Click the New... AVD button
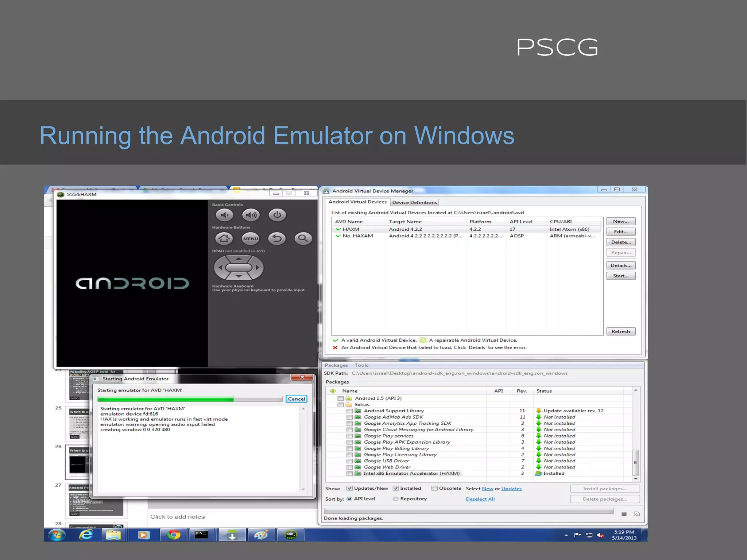747x560 pixels. click(x=621, y=221)
